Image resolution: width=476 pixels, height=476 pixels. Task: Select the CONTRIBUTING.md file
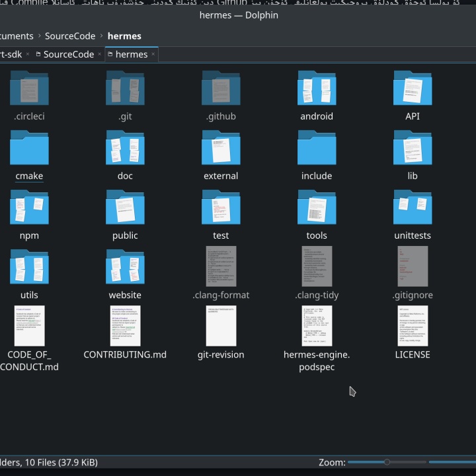(x=125, y=326)
